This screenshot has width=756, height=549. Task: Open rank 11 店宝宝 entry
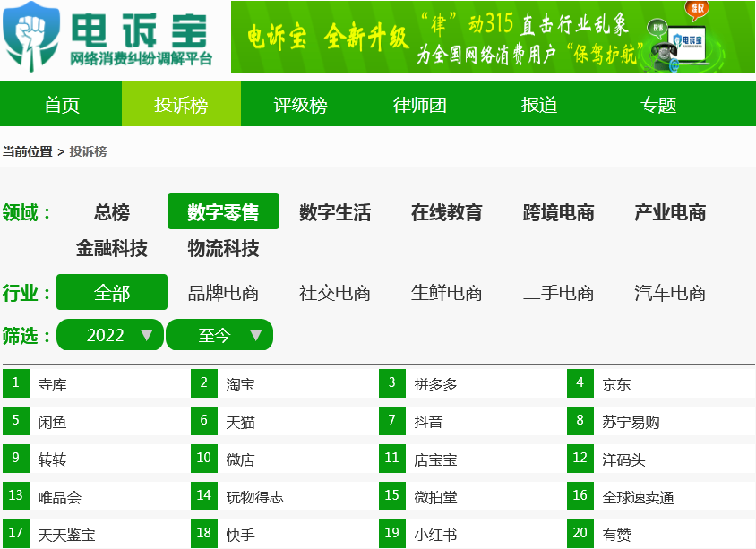[471, 459]
